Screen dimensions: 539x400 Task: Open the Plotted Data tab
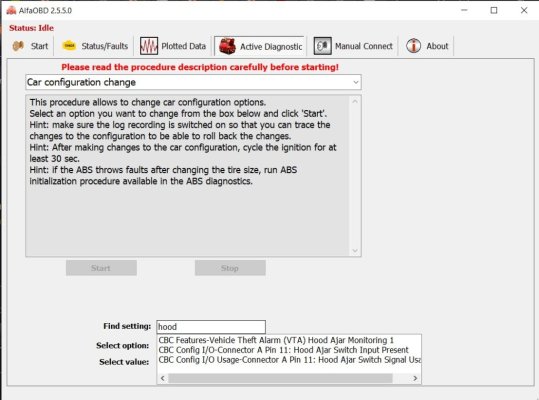(x=173, y=46)
